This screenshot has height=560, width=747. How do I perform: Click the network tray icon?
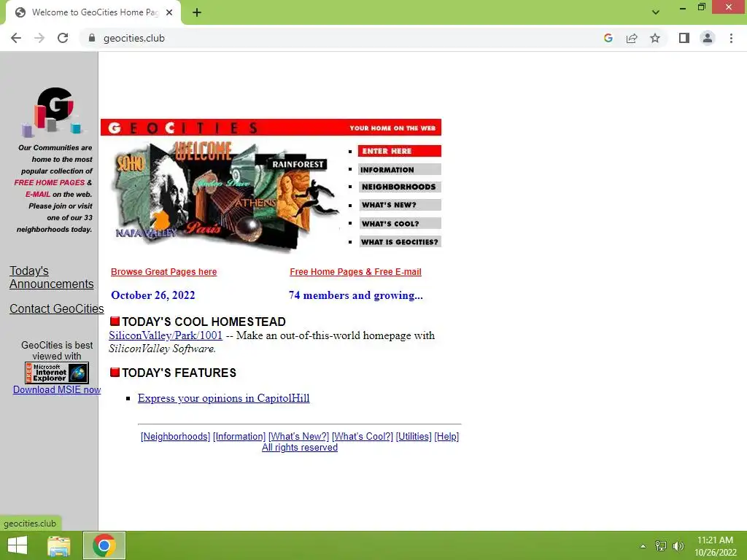tap(661, 545)
